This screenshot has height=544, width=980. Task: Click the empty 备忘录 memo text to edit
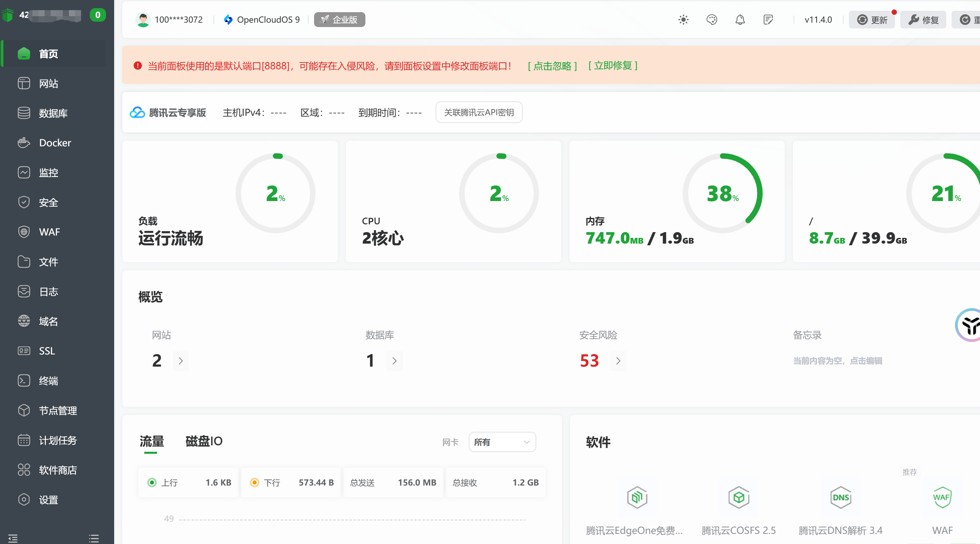pos(837,361)
